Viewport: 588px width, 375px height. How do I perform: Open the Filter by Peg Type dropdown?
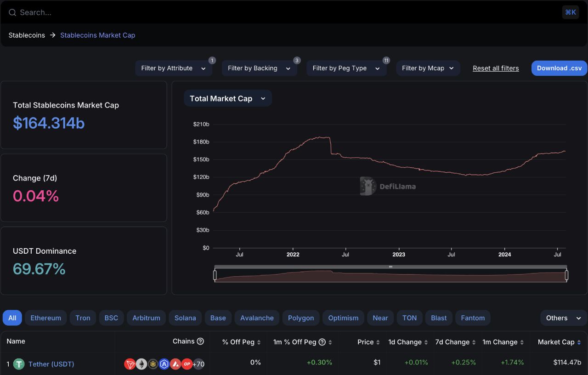point(346,68)
